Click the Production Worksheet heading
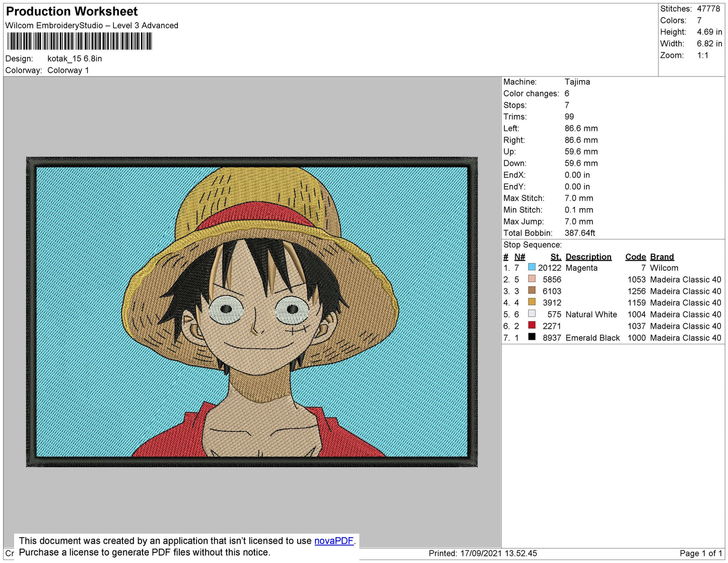Screen dimensions: 728x563 pyautogui.click(x=72, y=11)
